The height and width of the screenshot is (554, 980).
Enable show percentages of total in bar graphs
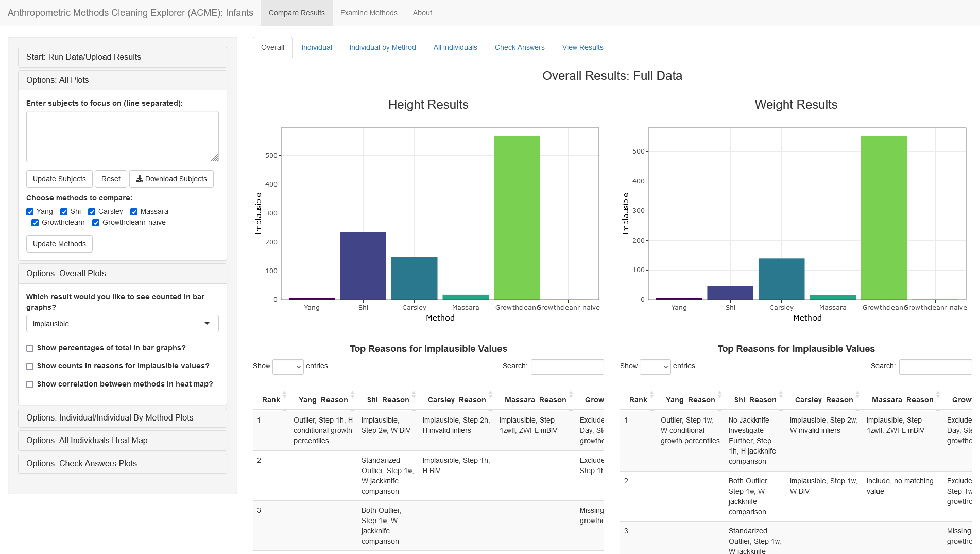(30, 348)
